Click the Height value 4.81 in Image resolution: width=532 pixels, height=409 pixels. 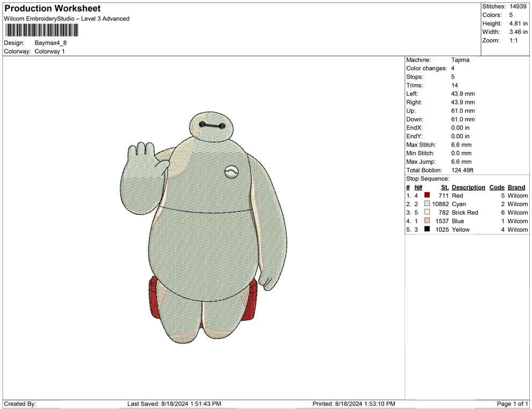point(518,24)
